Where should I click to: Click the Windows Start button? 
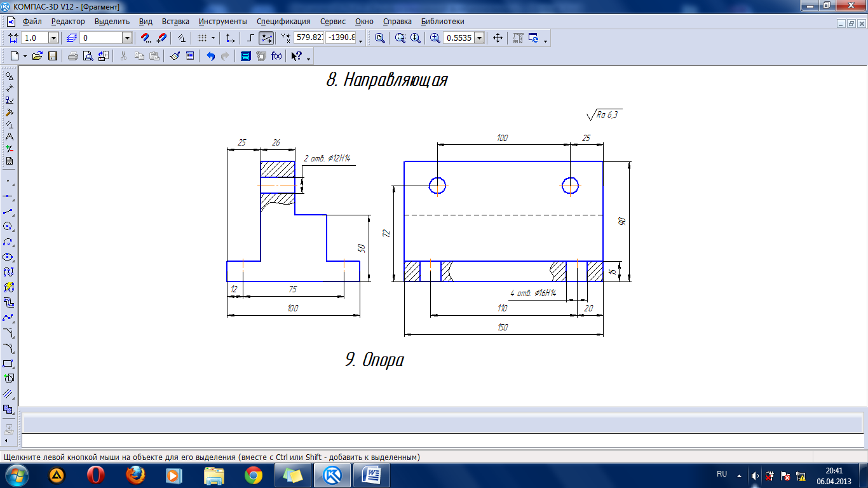[15, 475]
